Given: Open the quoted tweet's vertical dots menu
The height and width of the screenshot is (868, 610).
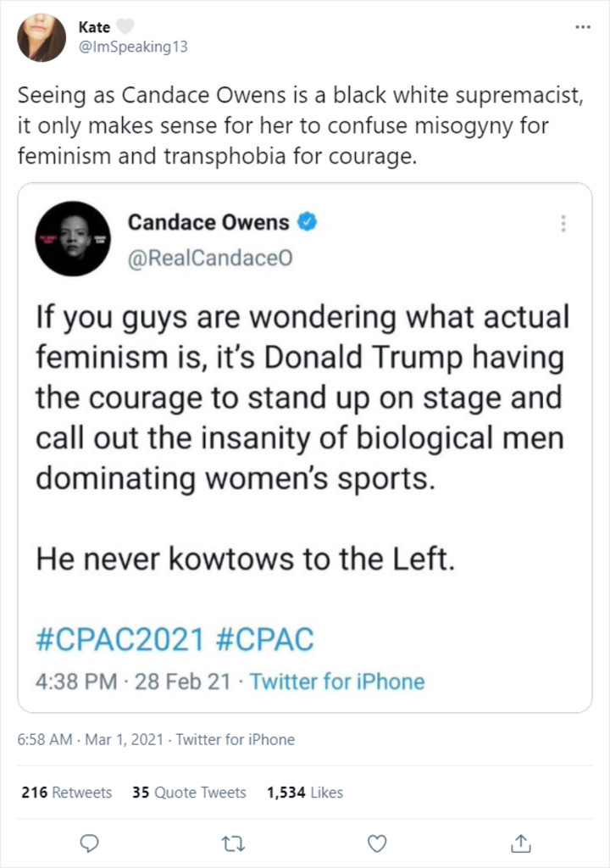Looking at the screenshot, I should 563,224.
